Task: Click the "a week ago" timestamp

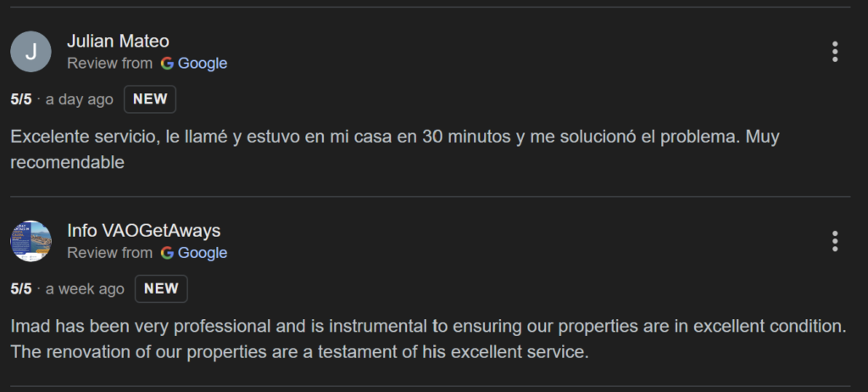Action: pos(85,288)
